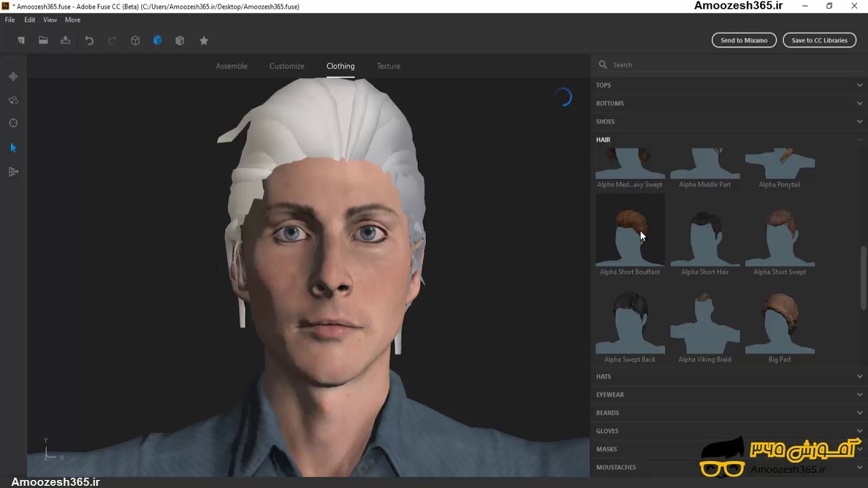Open the More menu

73,20
